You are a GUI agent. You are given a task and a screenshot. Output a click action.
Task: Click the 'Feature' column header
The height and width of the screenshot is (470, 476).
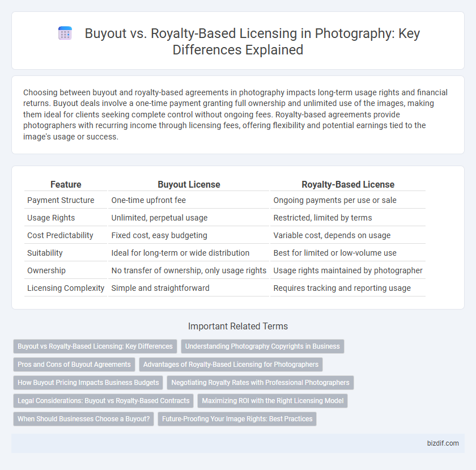(66, 184)
